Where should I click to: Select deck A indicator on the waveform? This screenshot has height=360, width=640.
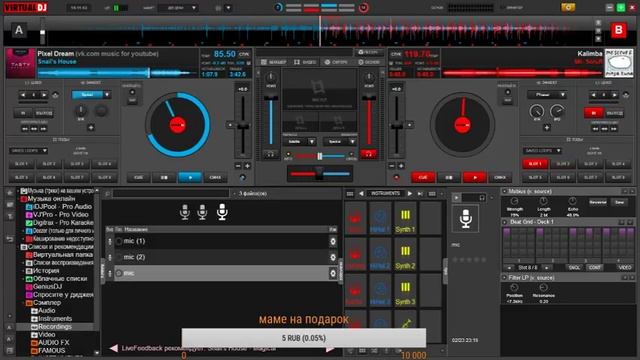click(x=19, y=30)
